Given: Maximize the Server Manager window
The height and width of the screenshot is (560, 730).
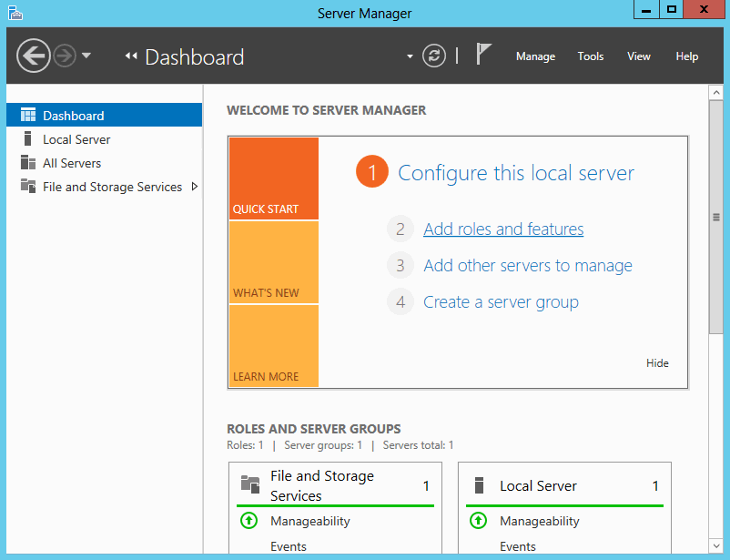Looking at the screenshot, I should tap(672, 10).
